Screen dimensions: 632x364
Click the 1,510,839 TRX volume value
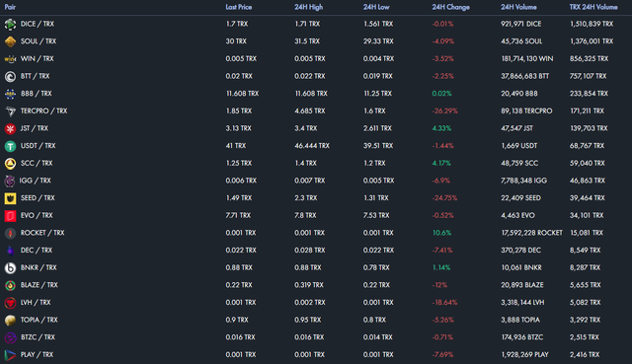[592, 24]
